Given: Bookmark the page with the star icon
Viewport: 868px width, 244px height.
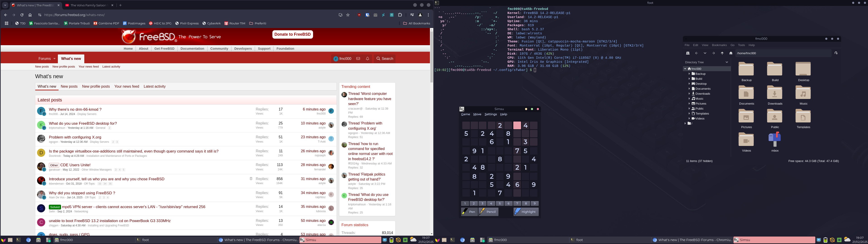Looking at the screenshot, I should click(x=348, y=15).
